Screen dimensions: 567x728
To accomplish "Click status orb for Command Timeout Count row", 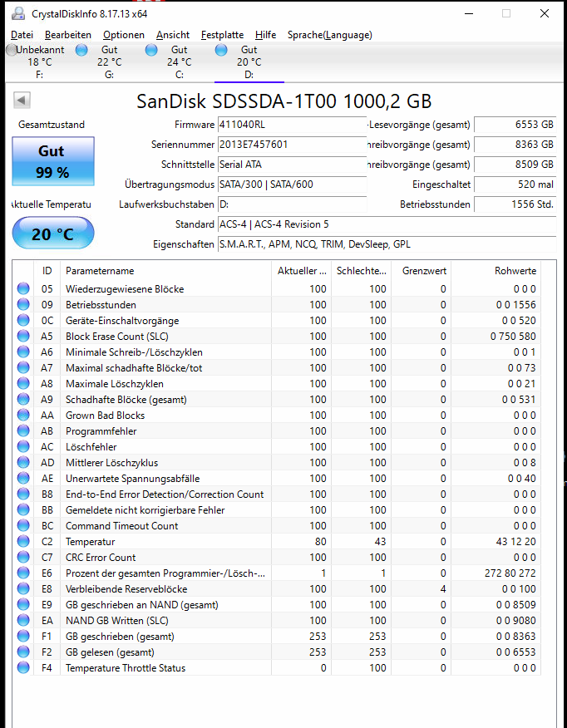I will 23,525.
